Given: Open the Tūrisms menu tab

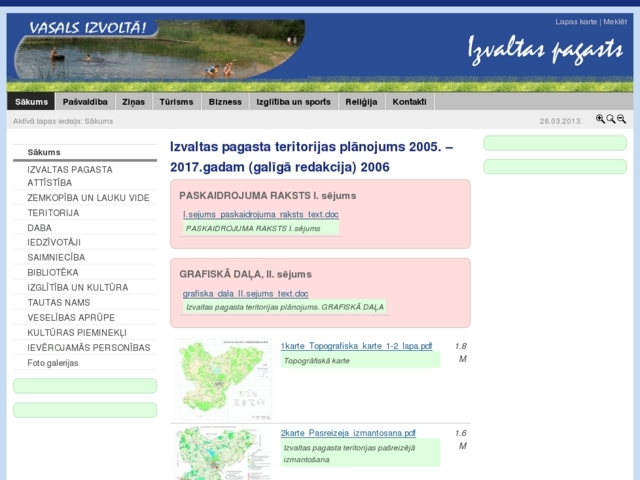Looking at the screenshot, I should click(176, 102).
